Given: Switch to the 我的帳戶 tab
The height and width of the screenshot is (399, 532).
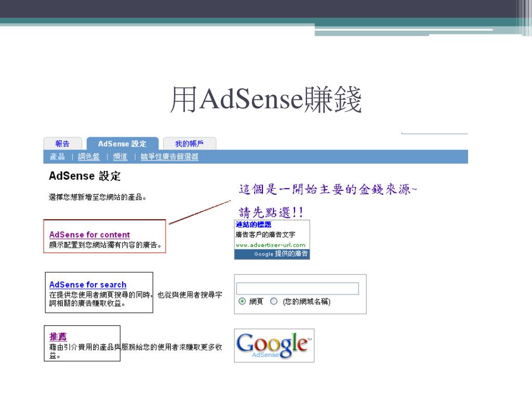Looking at the screenshot, I should click(189, 143).
